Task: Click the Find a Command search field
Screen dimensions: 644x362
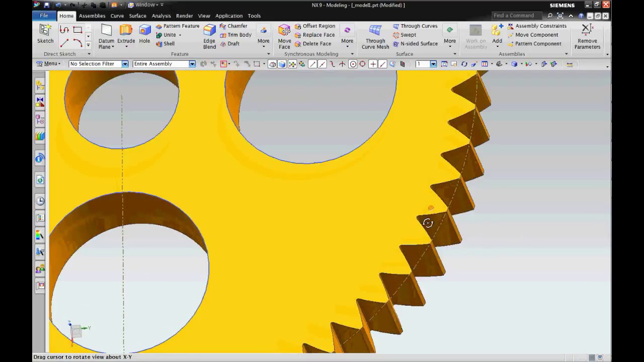Action: 518,16
